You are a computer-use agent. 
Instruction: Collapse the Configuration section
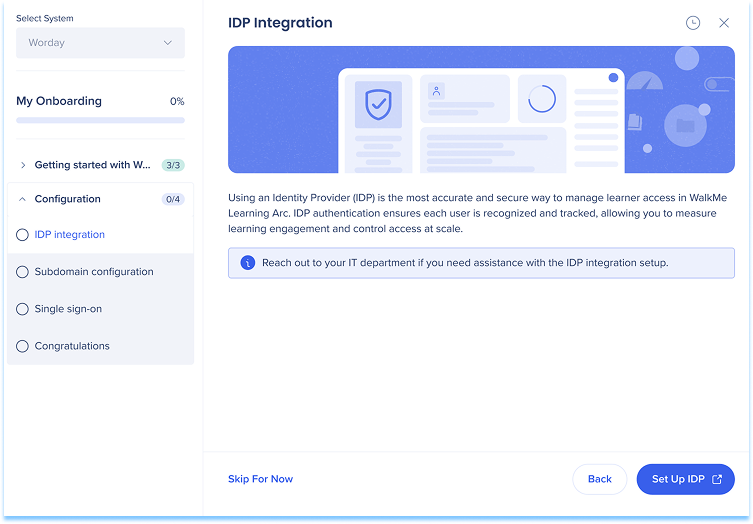(x=23, y=199)
